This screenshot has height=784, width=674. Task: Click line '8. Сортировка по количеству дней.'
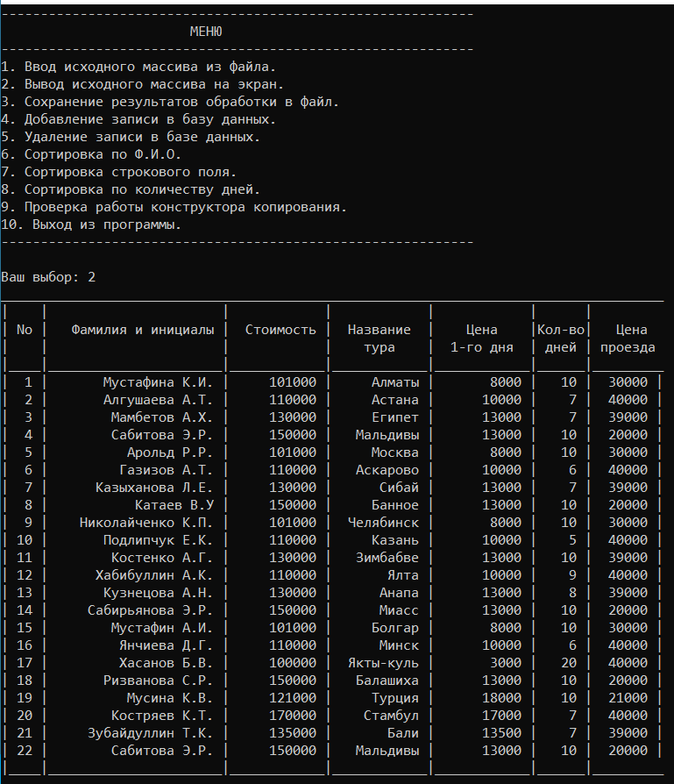[x=131, y=189]
